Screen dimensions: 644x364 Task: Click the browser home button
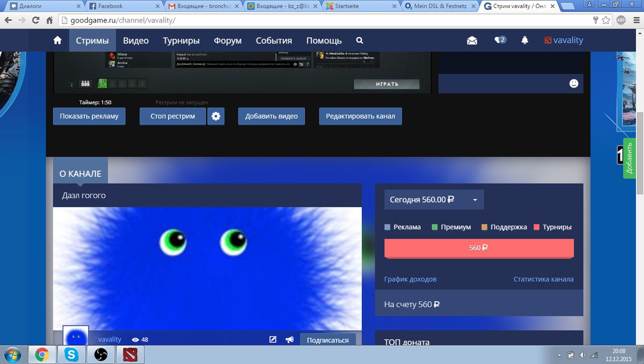pos(49,21)
